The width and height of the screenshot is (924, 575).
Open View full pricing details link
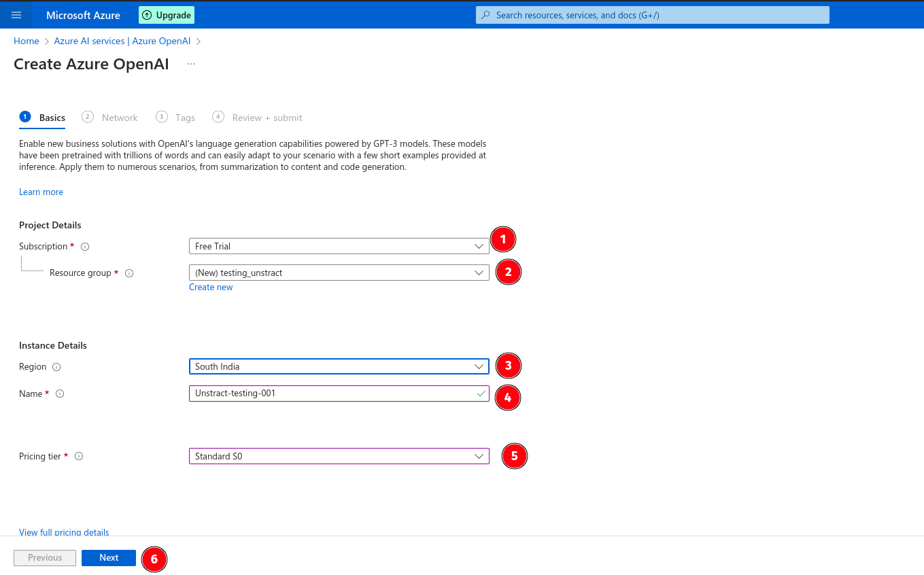point(64,532)
